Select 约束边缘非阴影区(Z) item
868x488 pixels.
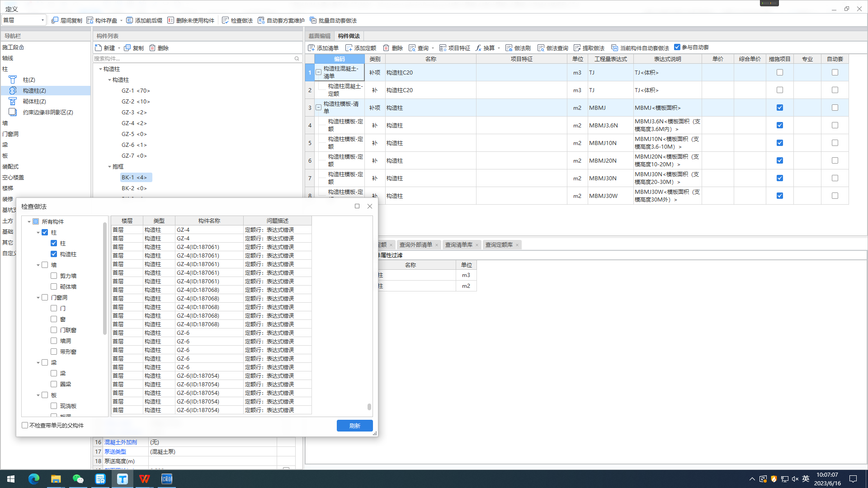point(48,112)
